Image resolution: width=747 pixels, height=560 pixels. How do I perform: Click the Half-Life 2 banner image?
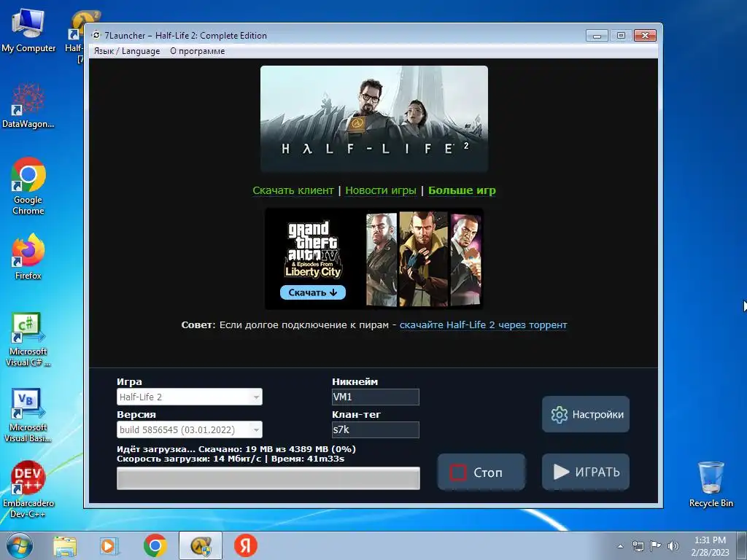[374, 119]
